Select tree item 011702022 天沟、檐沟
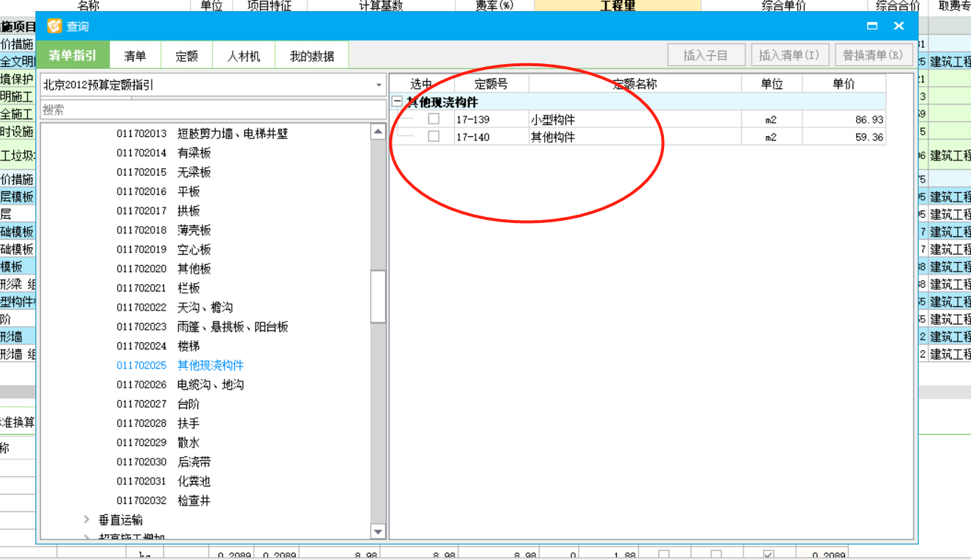The width and height of the screenshot is (971, 560). point(174,307)
